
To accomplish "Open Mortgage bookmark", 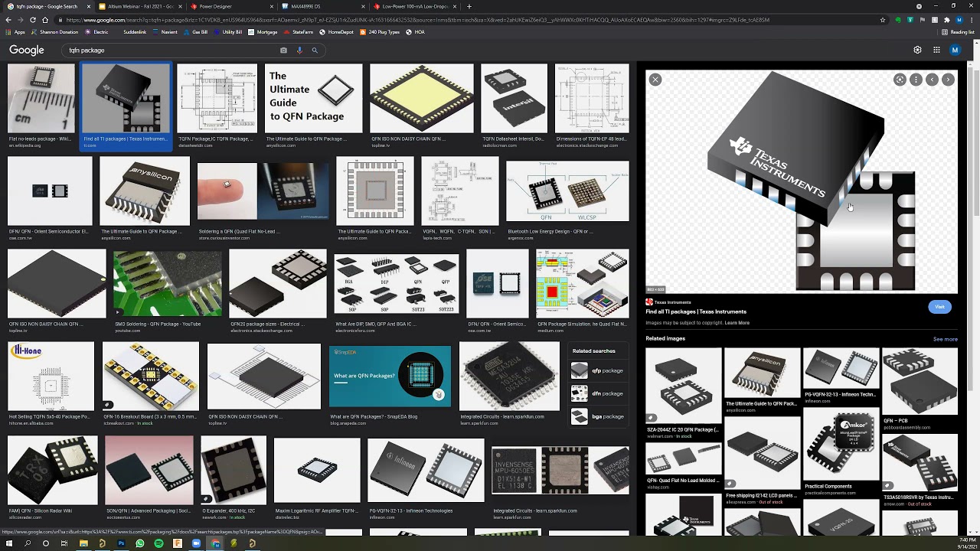I will [263, 32].
